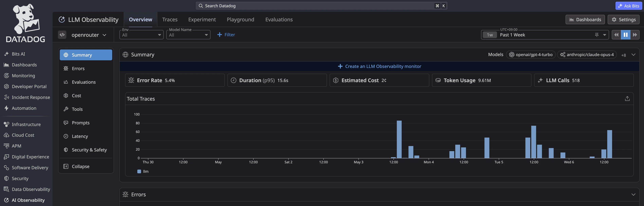The height and width of the screenshot is (206, 644).
Task: Click the LLM Calls sparkle icon
Action: tap(540, 80)
